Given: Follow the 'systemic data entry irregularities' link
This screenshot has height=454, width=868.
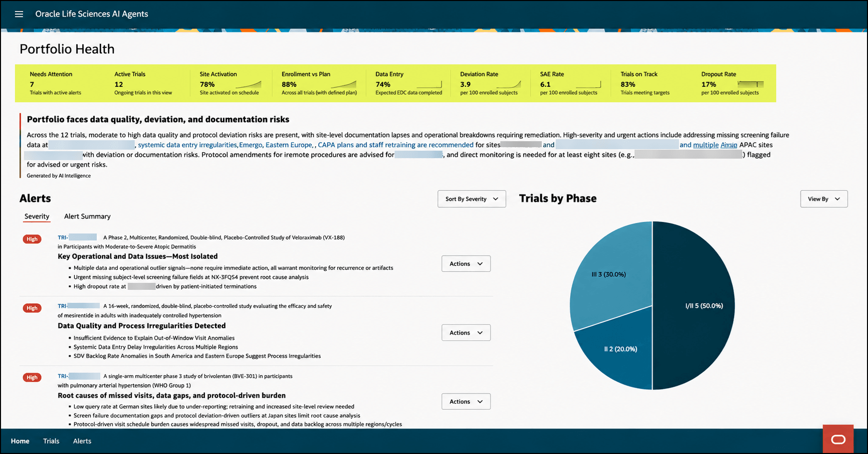Looking at the screenshot, I should (188, 145).
